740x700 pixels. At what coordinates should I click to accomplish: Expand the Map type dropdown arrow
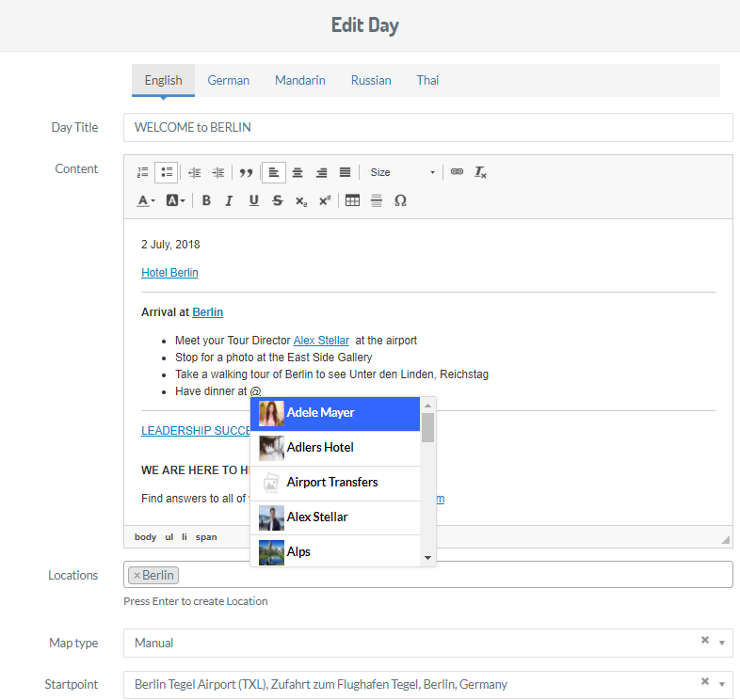[721, 643]
